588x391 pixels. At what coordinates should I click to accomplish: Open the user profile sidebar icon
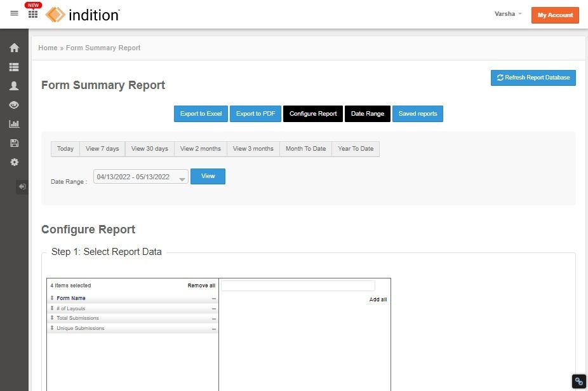click(x=14, y=86)
